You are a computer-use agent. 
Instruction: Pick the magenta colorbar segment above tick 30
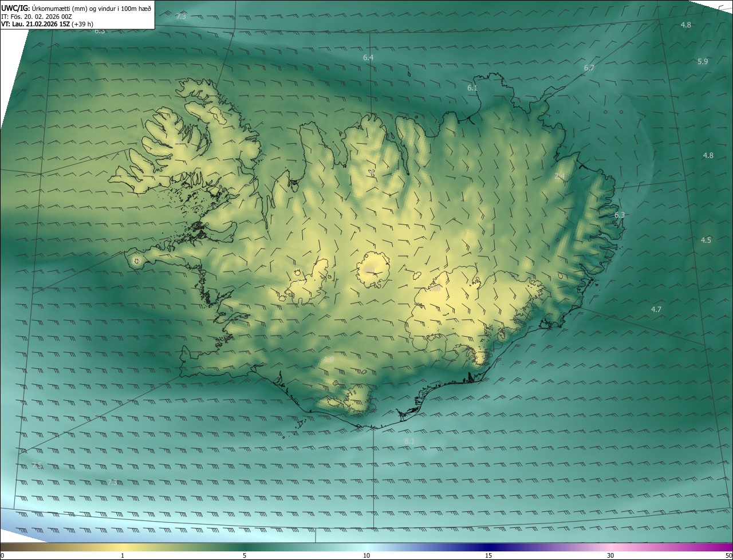click(x=610, y=547)
